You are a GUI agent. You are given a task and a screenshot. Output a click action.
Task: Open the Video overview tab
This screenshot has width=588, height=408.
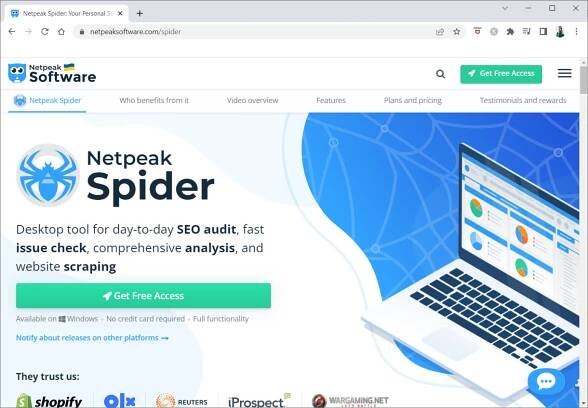[x=252, y=100]
